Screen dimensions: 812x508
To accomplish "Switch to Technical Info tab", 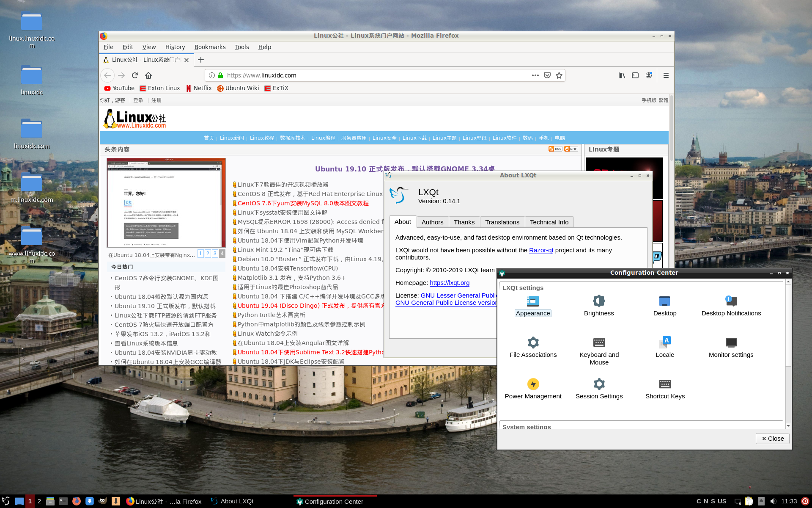I will (x=549, y=222).
